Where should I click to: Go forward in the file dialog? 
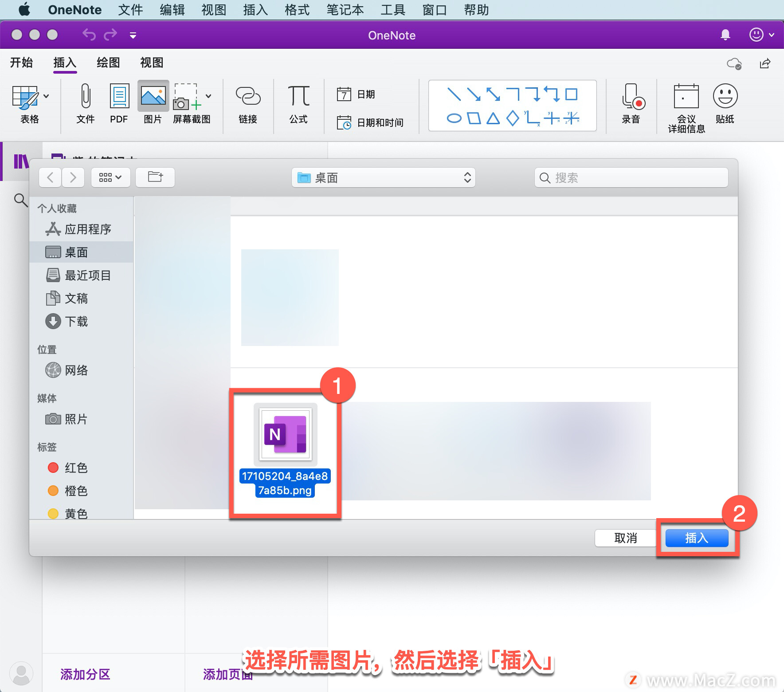73,177
